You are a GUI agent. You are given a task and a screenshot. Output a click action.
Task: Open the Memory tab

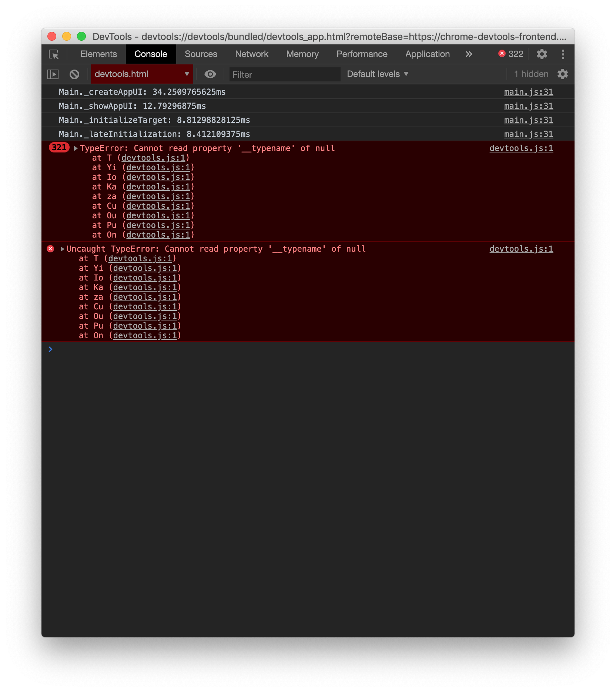(302, 54)
